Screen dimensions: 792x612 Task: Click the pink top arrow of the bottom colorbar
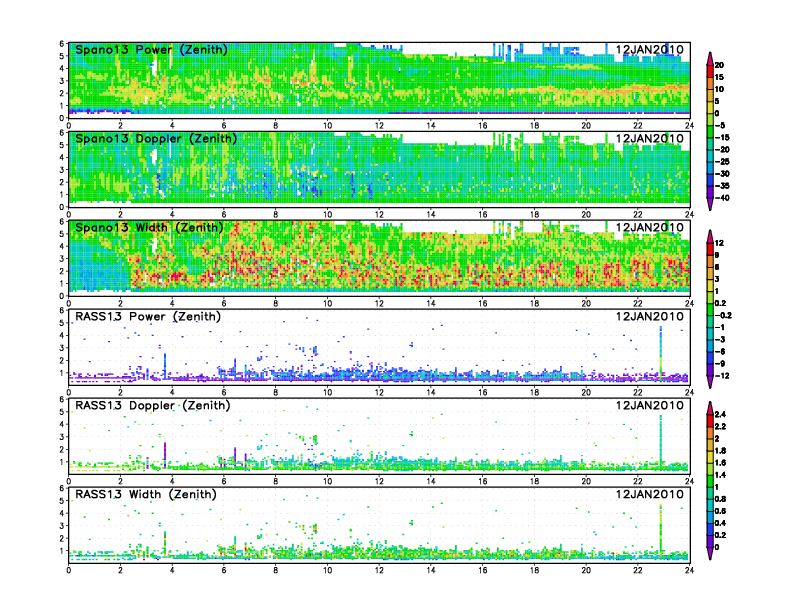(x=710, y=407)
